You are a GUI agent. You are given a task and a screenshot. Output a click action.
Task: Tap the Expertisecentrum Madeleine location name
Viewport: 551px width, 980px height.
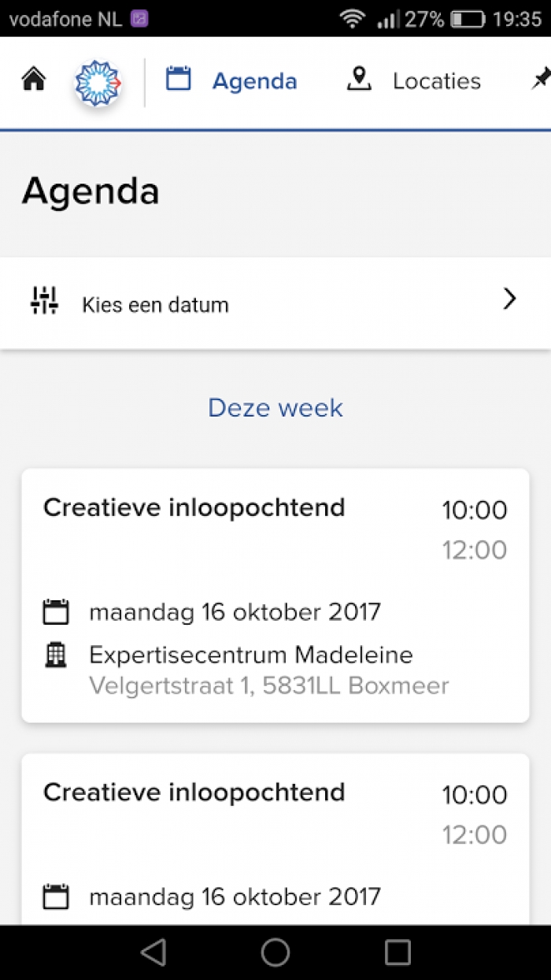(250, 655)
